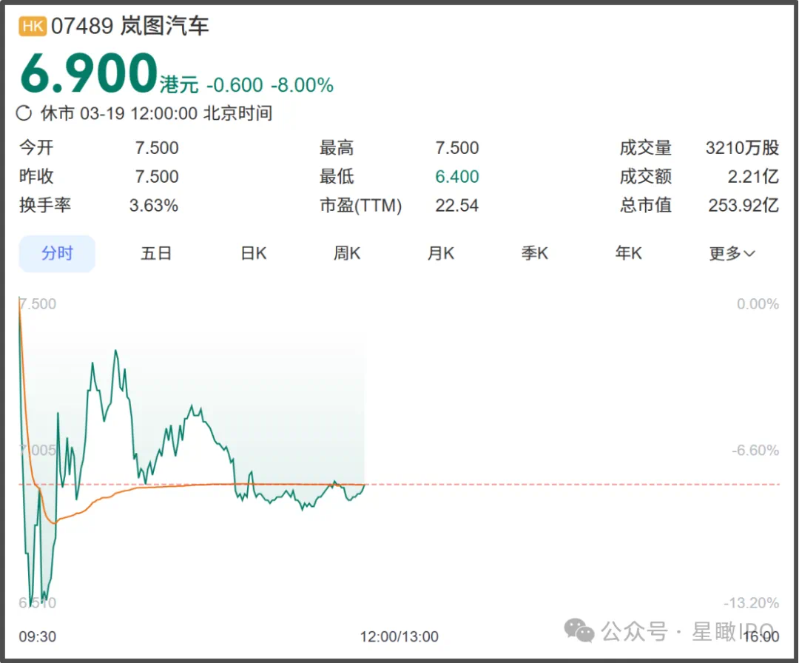
Task: Expand the 更多 dropdown menu
Action: (732, 253)
